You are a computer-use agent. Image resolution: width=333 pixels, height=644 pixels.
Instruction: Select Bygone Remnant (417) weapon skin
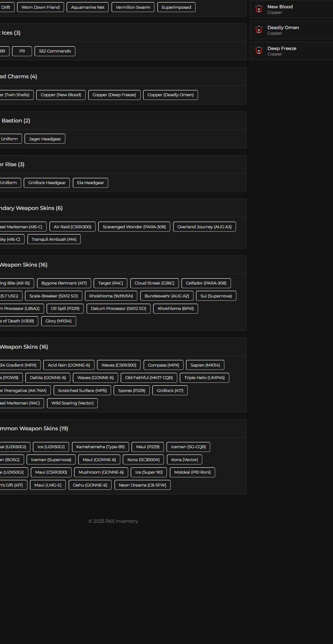click(x=64, y=283)
